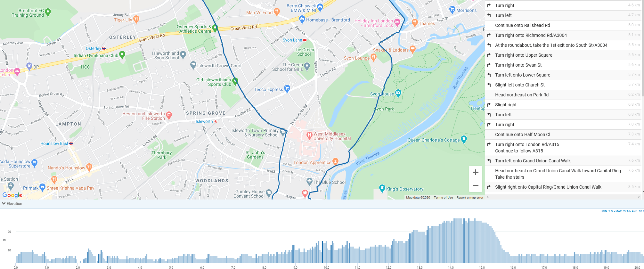Click the Morrisons shopping cart icon

452,10
